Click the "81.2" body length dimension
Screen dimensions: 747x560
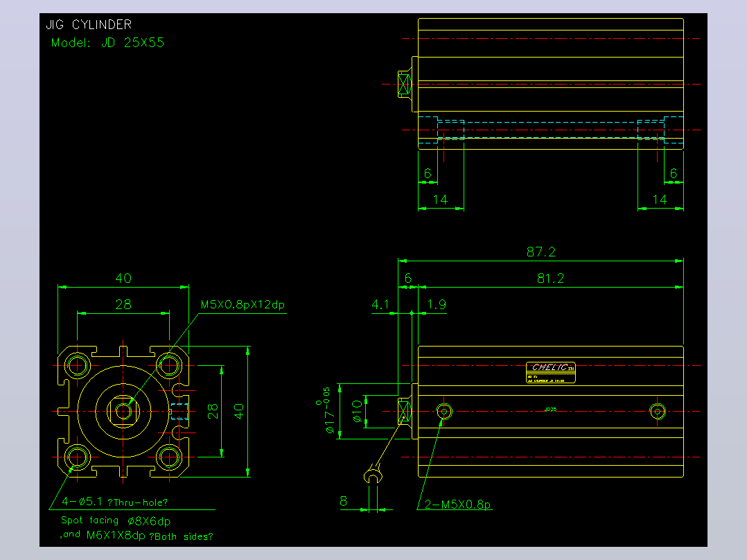click(550, 279)
